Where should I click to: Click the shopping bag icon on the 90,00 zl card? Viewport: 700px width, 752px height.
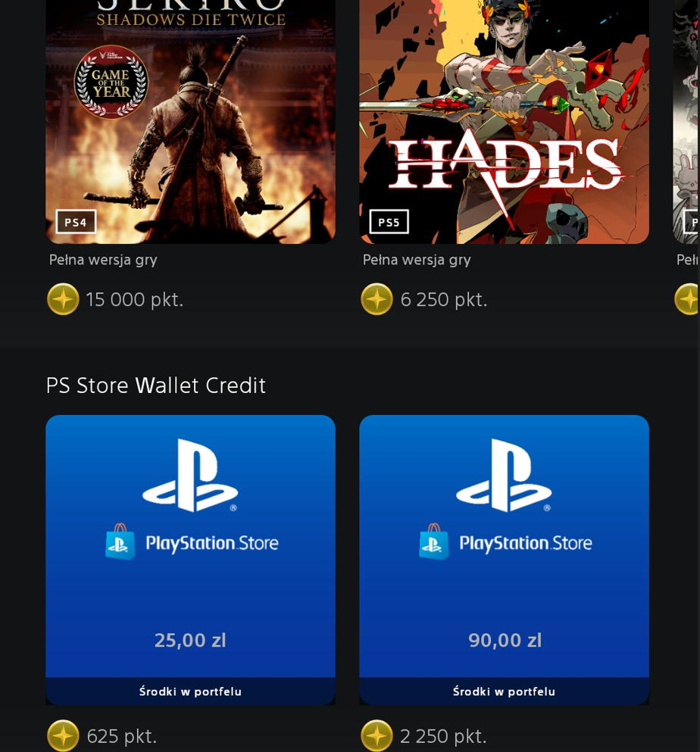tap(434, 541)
